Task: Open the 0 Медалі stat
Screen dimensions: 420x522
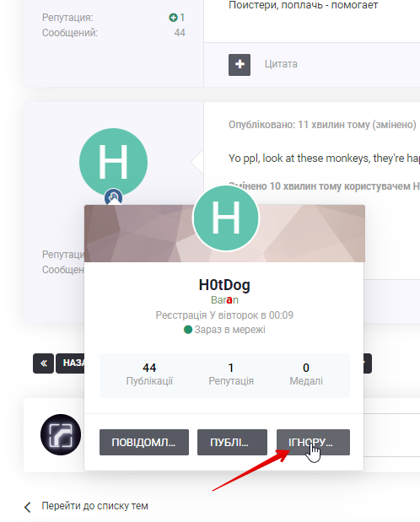Action: click(x=306, y=374)
